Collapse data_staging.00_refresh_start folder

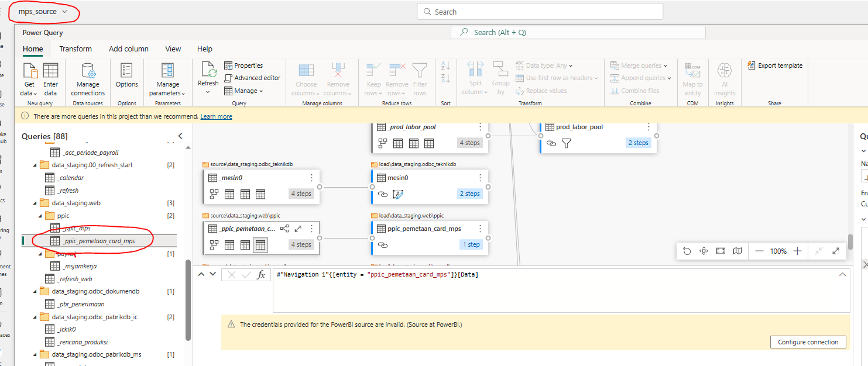[35, 165]
